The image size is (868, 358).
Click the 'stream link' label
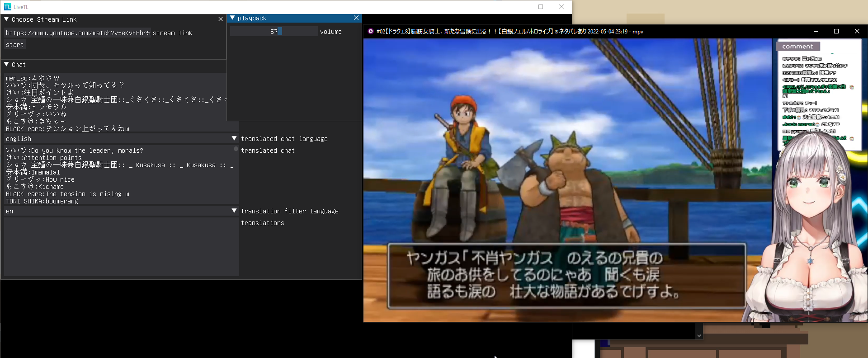[x=173, y=33]
